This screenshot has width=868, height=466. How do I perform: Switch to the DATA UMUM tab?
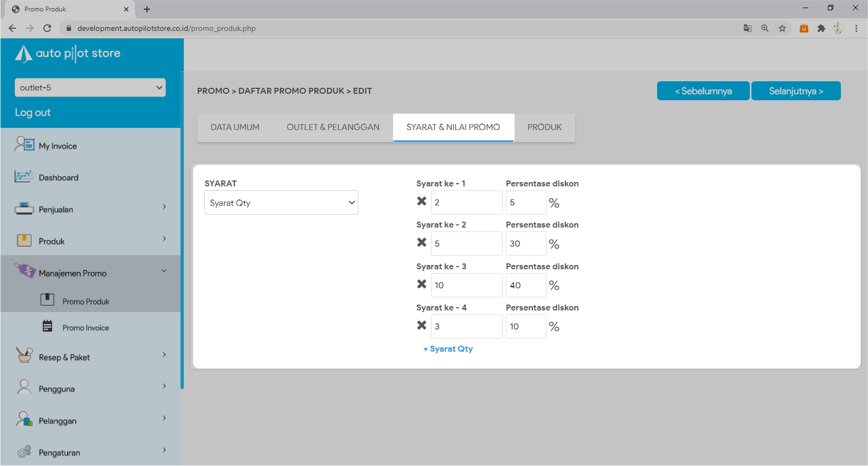click(235, 127)
